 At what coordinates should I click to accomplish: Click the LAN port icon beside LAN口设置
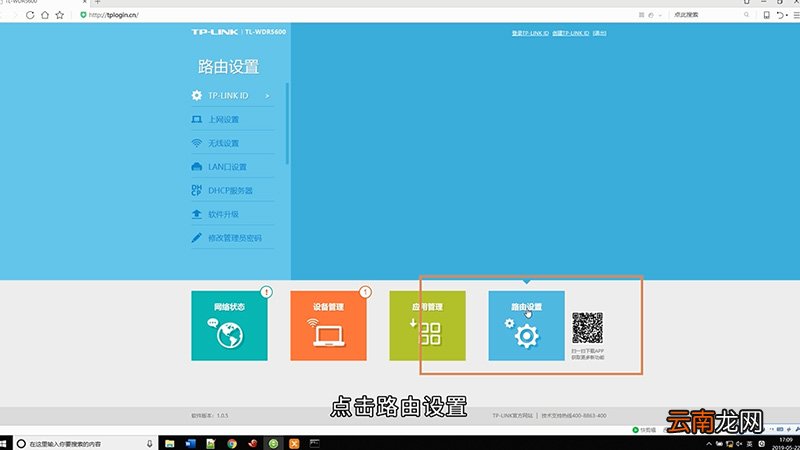click(x=196, y=167)
